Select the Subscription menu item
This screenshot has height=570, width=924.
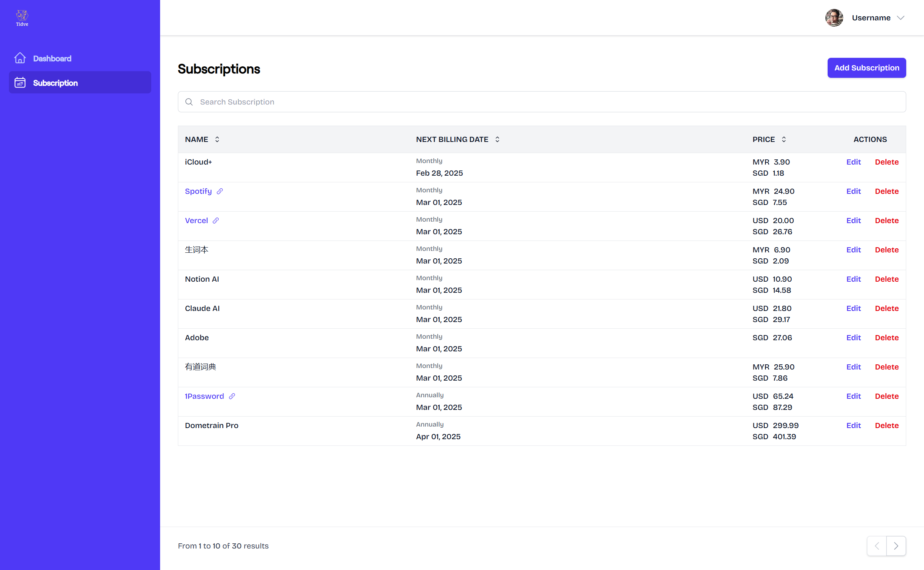80,83
